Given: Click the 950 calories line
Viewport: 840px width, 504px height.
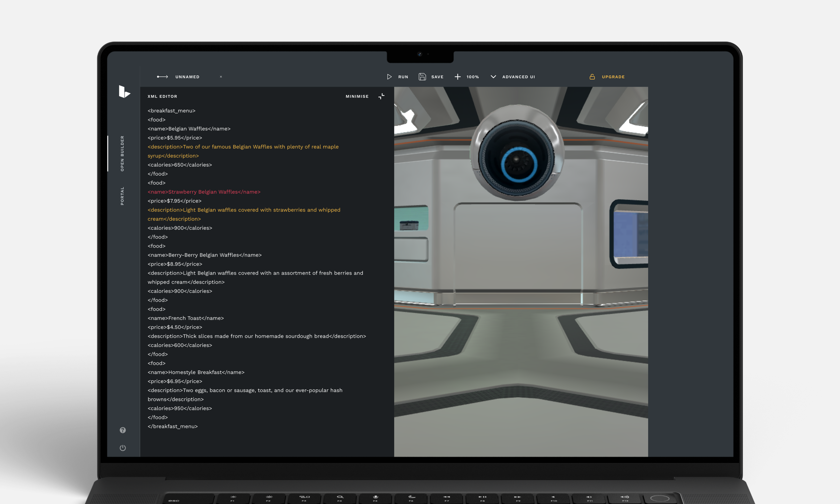Looking at the screenshot, I should click(180, 409).
